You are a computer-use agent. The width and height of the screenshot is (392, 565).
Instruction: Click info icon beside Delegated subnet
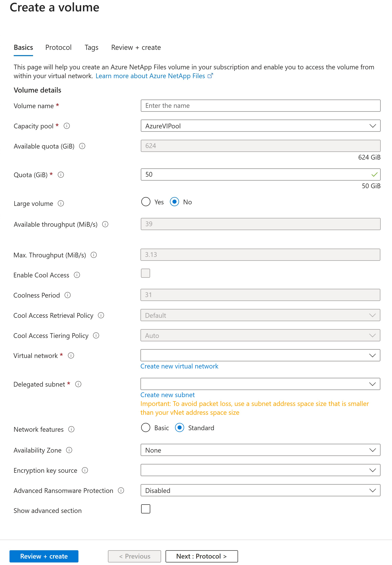click(78, 384)
